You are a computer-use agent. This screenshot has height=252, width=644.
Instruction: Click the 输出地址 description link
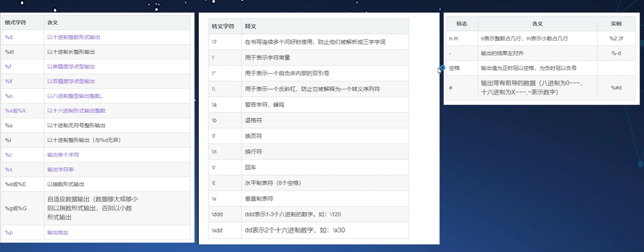pos(58,232)
